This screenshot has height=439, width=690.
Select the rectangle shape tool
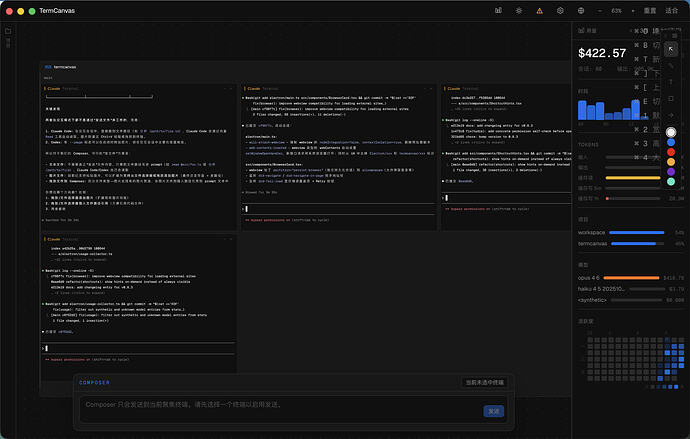pyautogui.click(x=671, y=99)
